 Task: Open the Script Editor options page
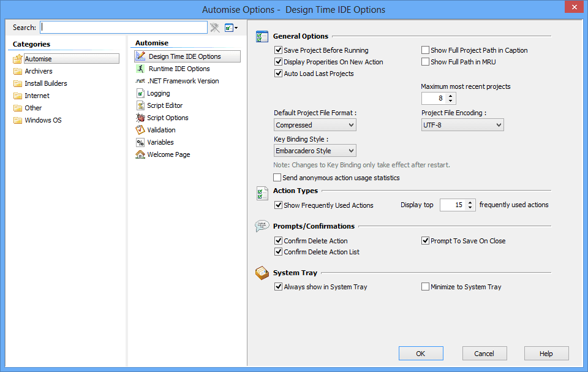165,105
